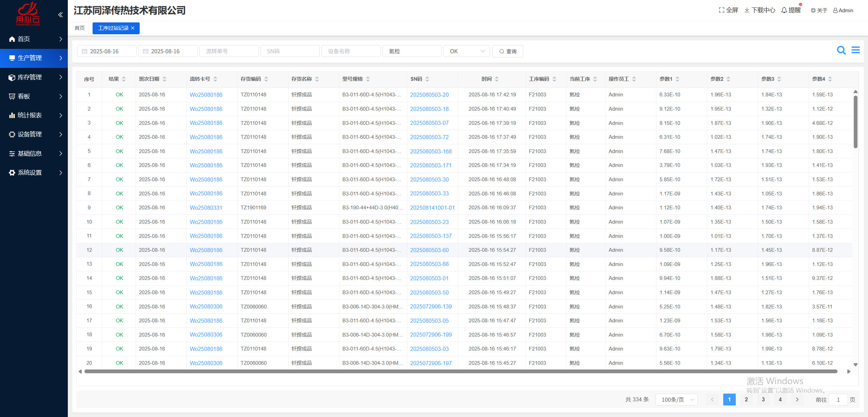The image size is (868, 417).
Task: Click the scroll-up arrow of table
Action: tap(855, 92)
